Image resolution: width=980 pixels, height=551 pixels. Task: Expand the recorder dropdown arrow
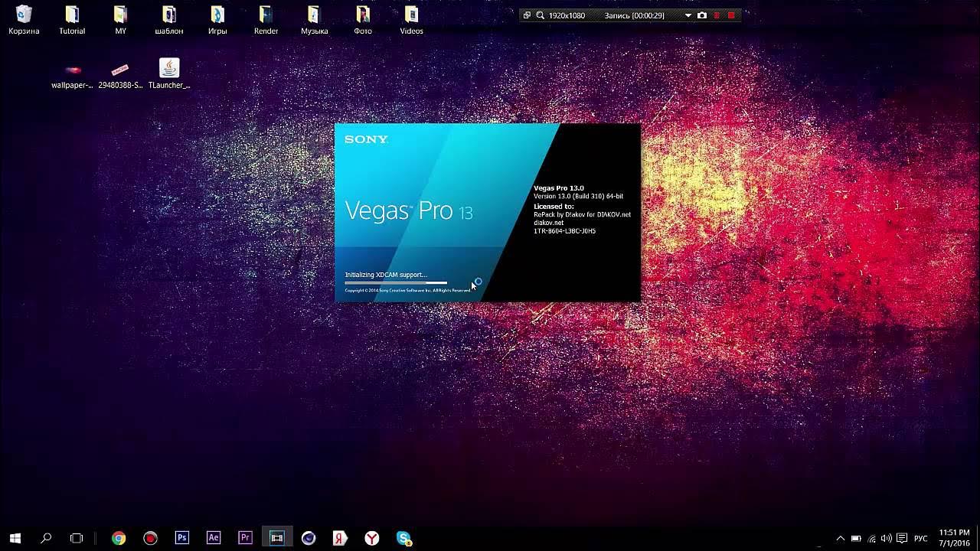(x=688, y=15)
